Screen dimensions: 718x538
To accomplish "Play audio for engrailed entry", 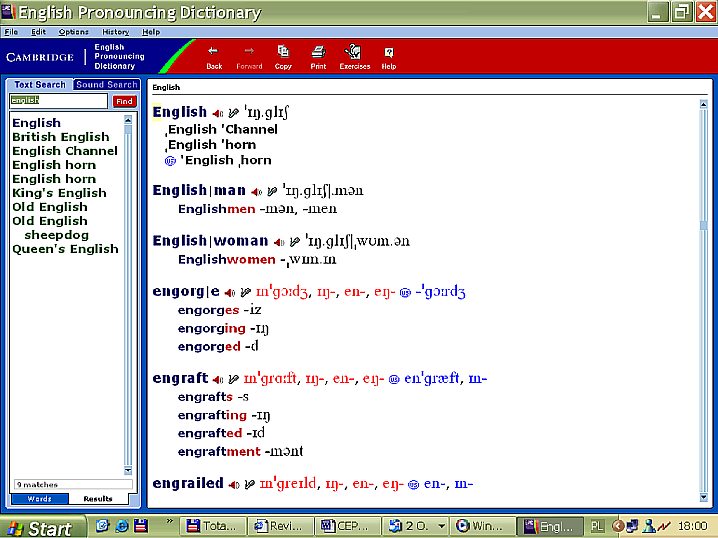I will [x=234, y=484].
